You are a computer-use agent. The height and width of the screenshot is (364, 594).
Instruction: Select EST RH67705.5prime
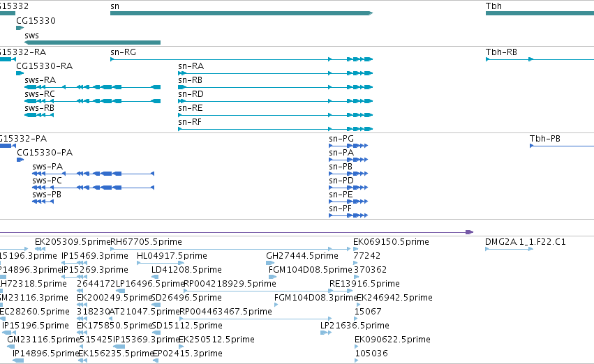[x=146, y=242]
